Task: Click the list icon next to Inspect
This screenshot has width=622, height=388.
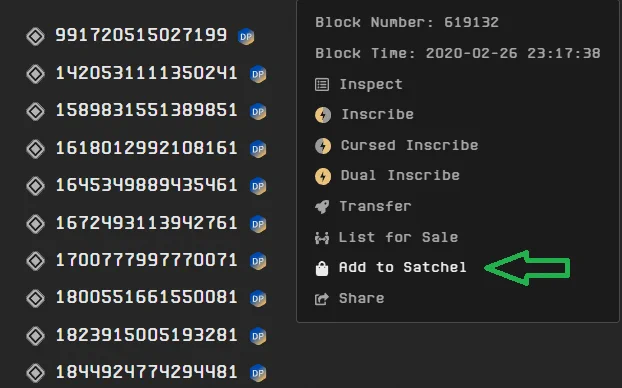Action: [x=322, y=85]
